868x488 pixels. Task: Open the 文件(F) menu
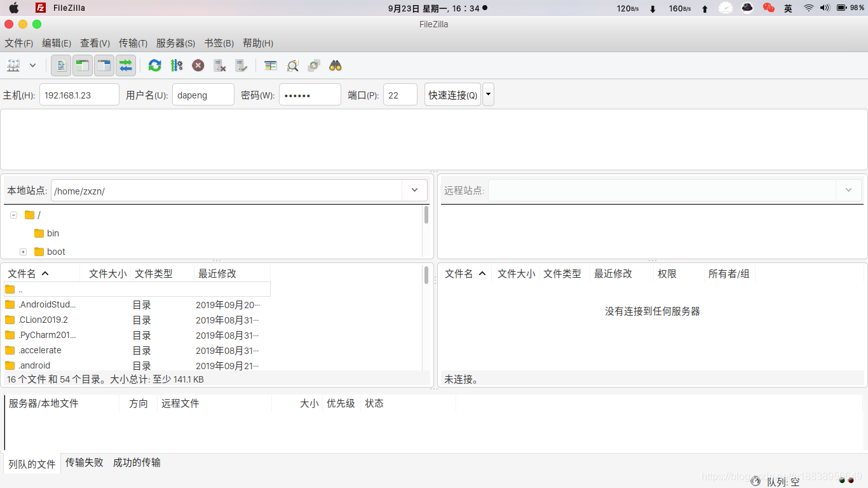coord(19,43)
